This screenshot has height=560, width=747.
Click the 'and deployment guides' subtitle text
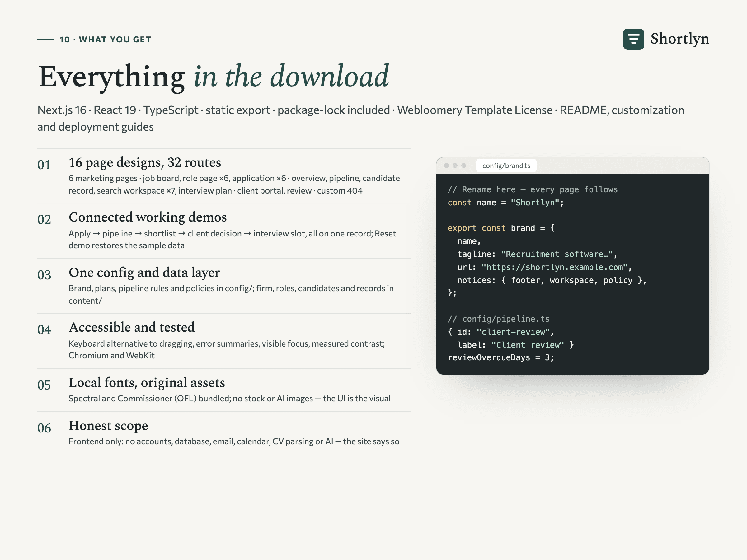pyautogui.click(x=96, y=127)
